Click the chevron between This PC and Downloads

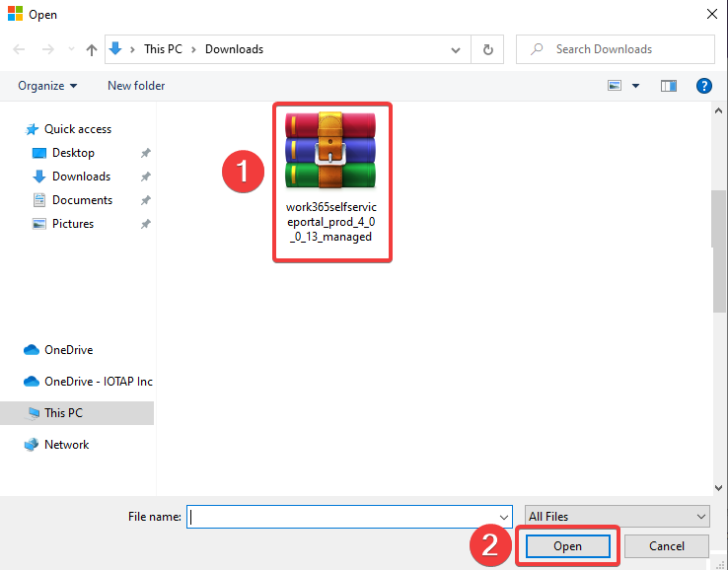(x=193, y=49)
